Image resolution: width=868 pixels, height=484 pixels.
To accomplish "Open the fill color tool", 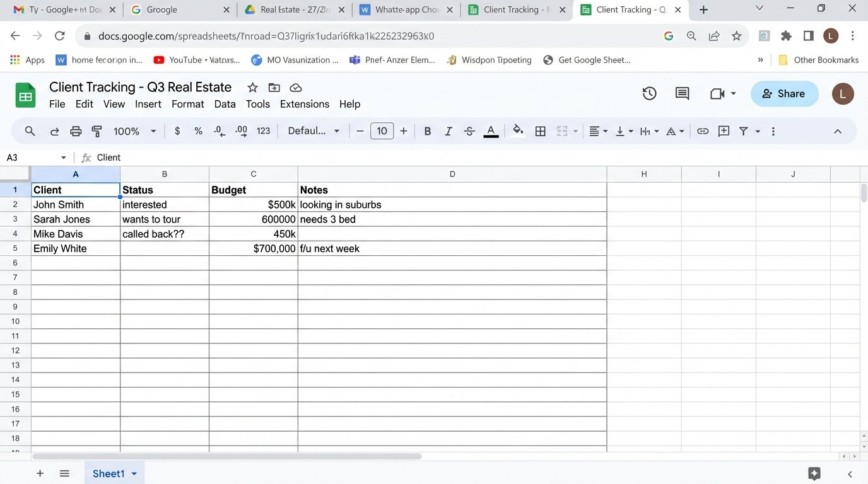I will pyautogui.click(x=517, y=130).
